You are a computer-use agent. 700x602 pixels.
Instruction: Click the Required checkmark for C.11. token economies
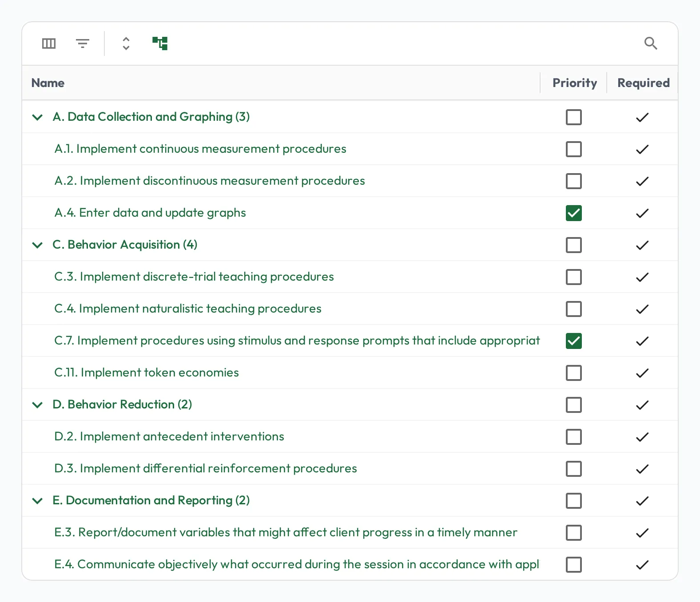pyautogui.click(x=642, y=373)
